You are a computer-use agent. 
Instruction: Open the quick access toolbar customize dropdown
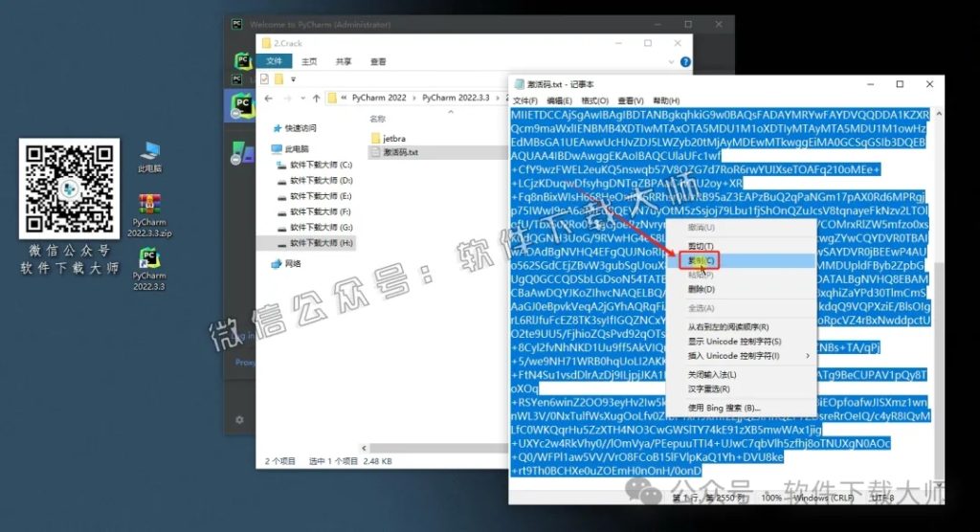point(293,79)
